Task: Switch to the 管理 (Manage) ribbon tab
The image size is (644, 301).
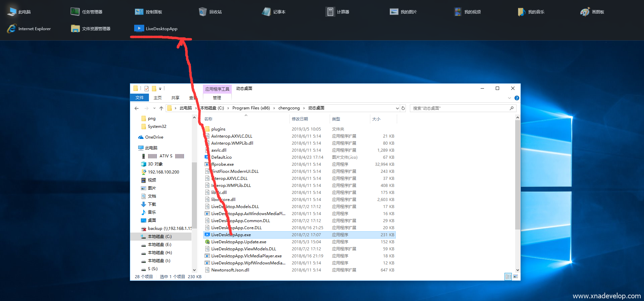Action: [217, 98]
